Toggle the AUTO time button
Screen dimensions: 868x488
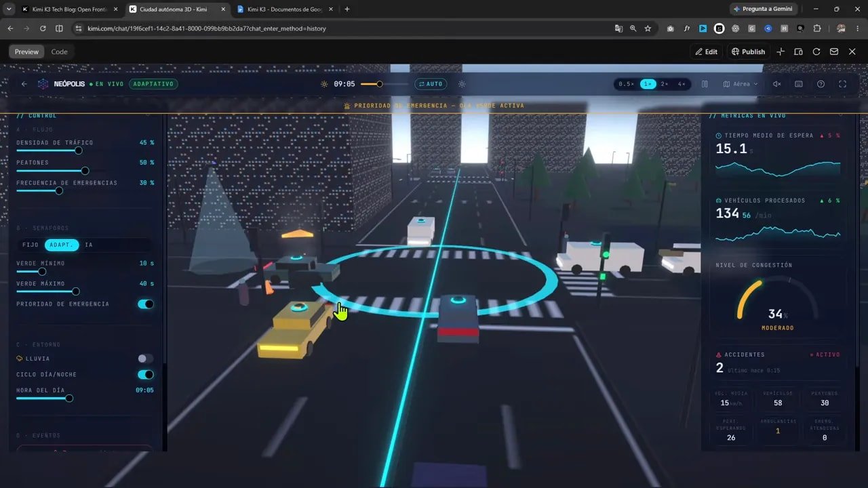(431, 84)
